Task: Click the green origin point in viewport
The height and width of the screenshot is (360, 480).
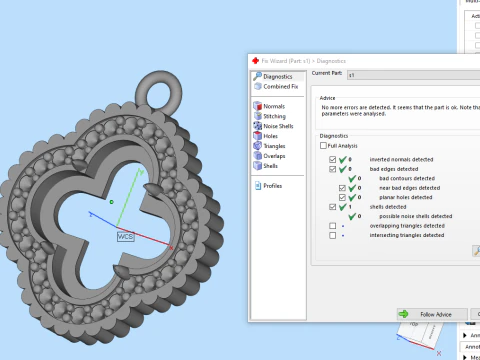Action: (x=111, y=202)
